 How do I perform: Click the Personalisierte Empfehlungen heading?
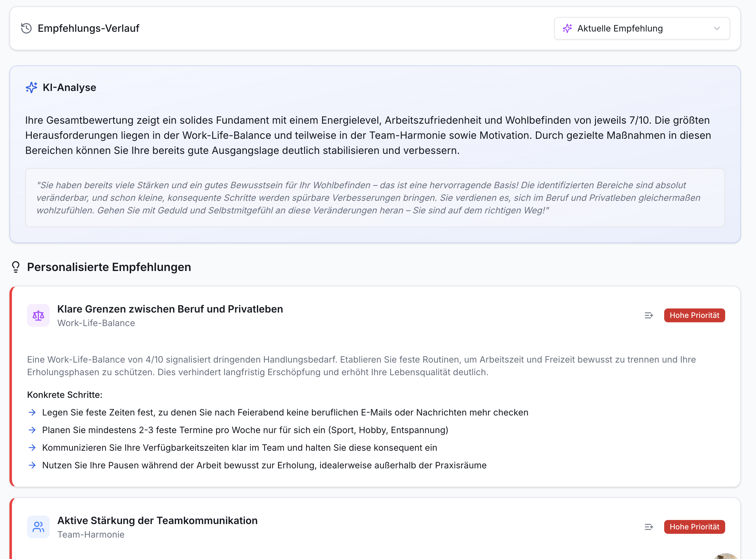pyautogui.click(x=109, y=267)
